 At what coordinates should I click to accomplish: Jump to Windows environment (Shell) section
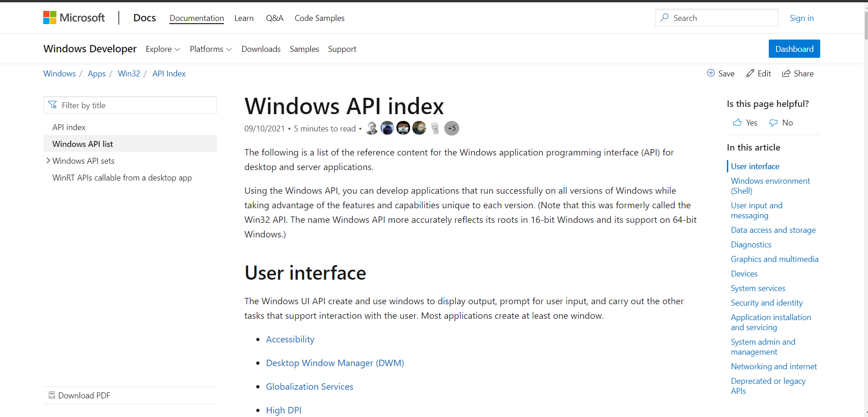pyautogui.click(x=770, y=186)
